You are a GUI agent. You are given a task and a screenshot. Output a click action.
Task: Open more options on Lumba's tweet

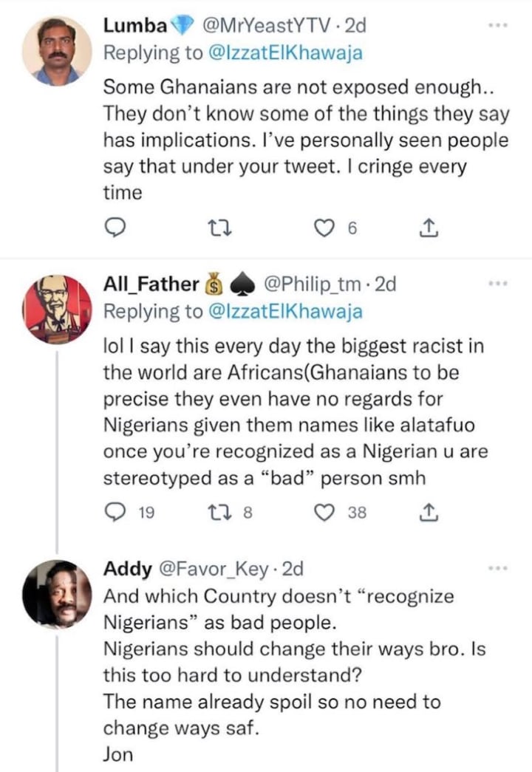499,26
